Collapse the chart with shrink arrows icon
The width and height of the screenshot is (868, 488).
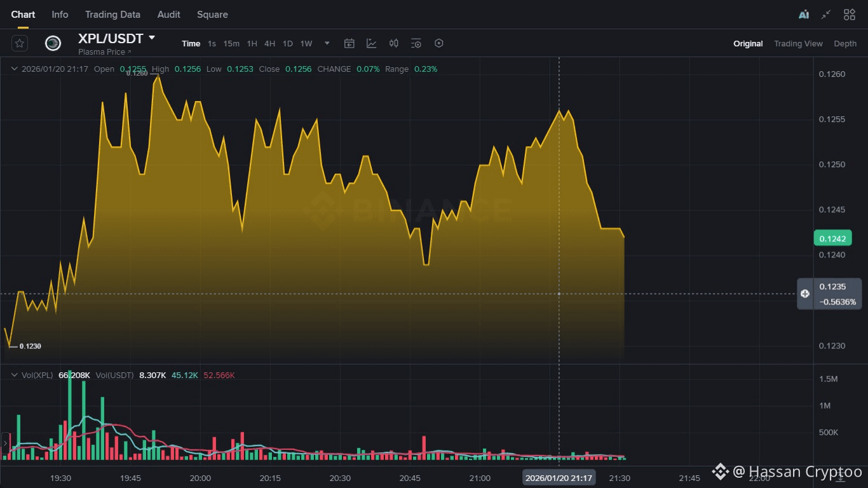[x=826, y=14]
